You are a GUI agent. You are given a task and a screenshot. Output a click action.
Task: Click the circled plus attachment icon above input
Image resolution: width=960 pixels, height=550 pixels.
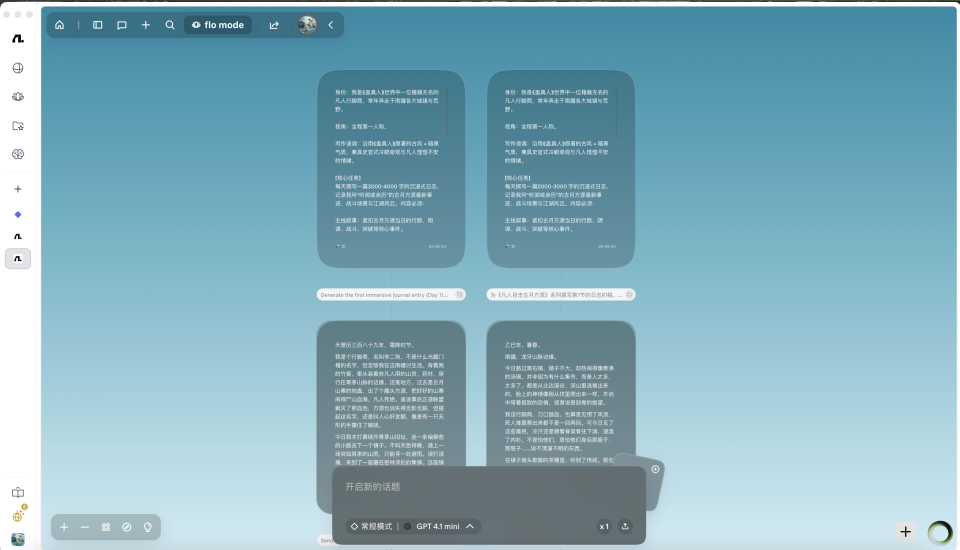tap(655, 469)
